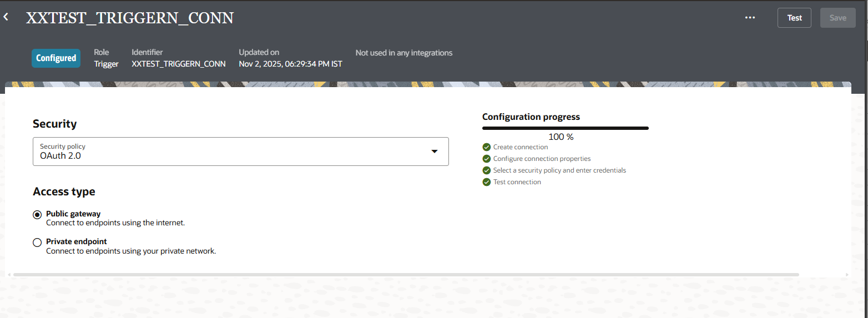Screen dimensions: 868x318
Task: Click the Identifier value XXTEST_TRIGGERN_CONN
Action: (178, 64)
